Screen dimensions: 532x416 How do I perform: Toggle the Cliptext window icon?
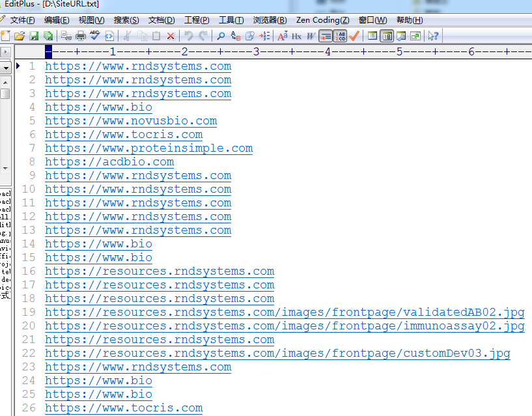point(387,36)
